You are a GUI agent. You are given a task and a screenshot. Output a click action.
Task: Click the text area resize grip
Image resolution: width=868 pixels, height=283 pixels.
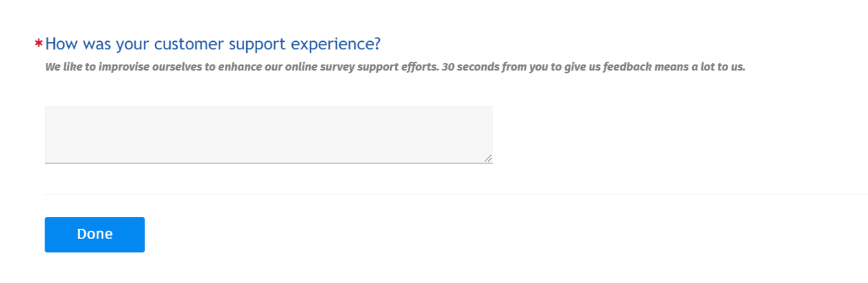click(487, 158)
